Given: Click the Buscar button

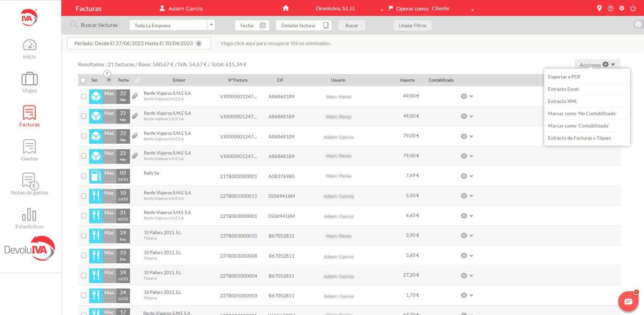Looking at the screenshot, I should [352, 26].
